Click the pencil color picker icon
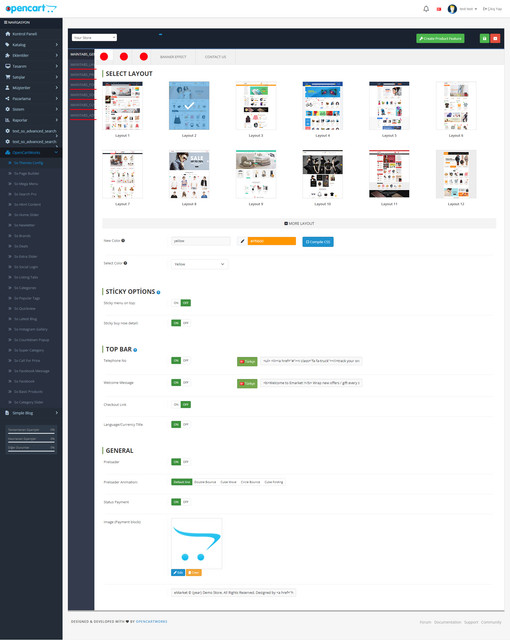The image size is (510, 640). click(x=242, y=241)
